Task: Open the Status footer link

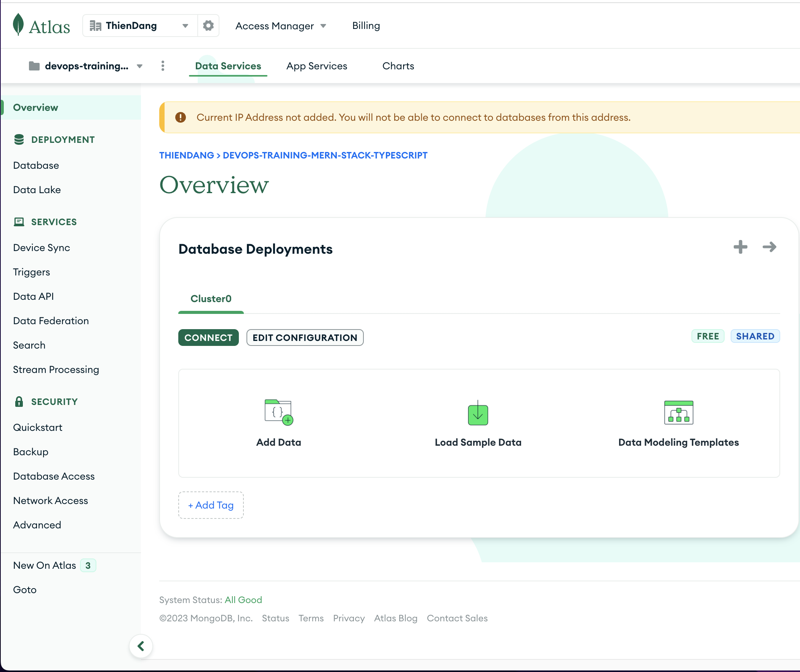Action: pos(275,618)
